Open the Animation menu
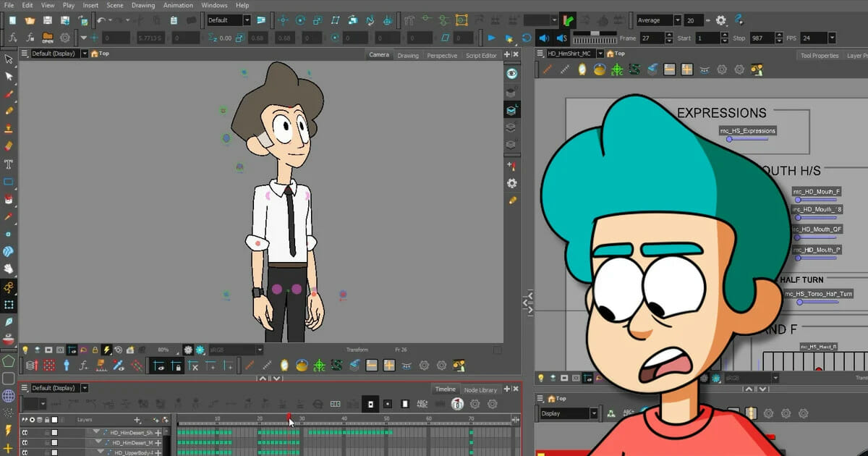The image size is (868, 456). [178, 5]
